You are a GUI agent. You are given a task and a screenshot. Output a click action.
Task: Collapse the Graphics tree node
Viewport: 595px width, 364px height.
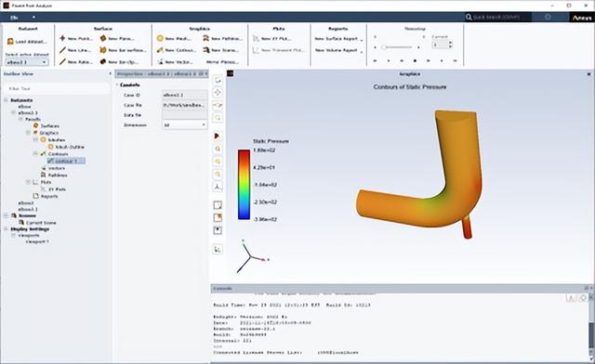(x=28, y=133)
